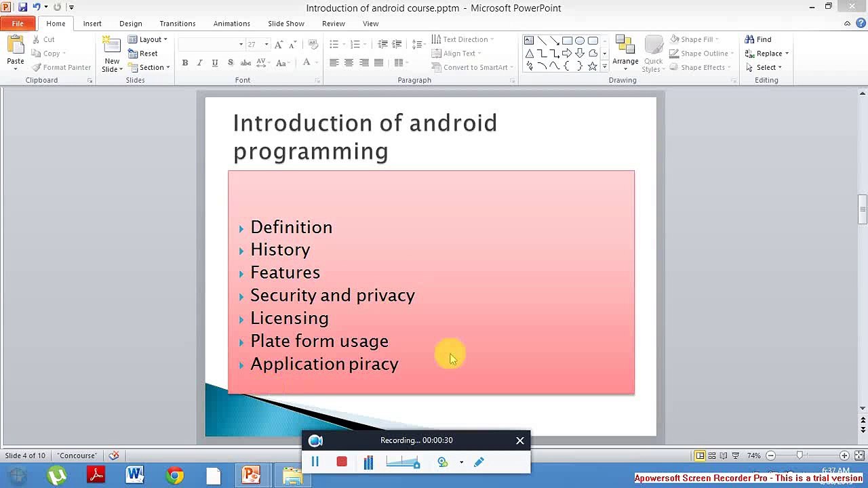868x488 pixels.
Task: Switch to the Animations tab
Action: click(232, 24)
